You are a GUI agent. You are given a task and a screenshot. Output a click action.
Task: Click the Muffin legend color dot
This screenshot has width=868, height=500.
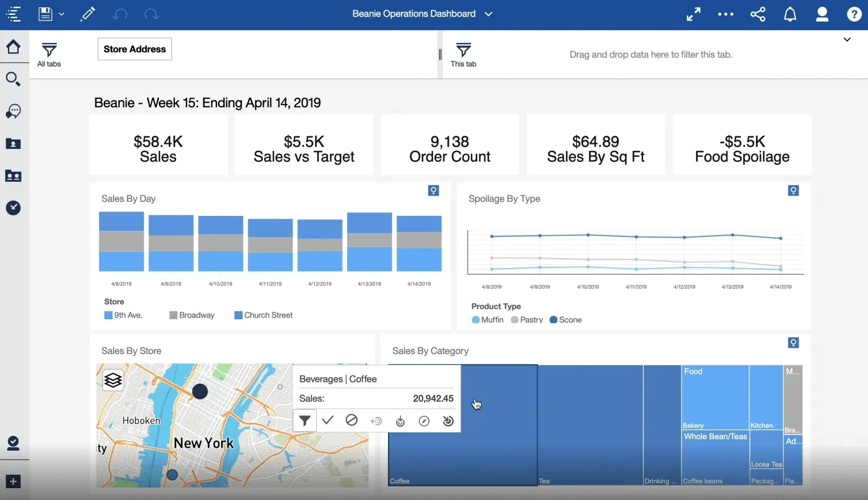point(475,320)
